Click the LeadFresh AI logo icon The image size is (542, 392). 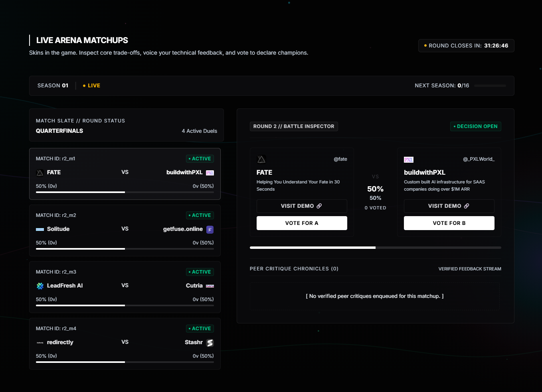40,286
